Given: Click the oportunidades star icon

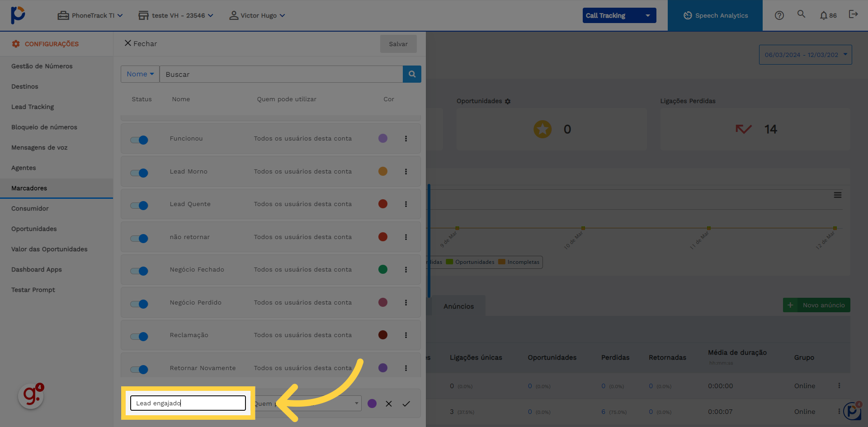Looking at the screenshot, I should coord(542,129).
